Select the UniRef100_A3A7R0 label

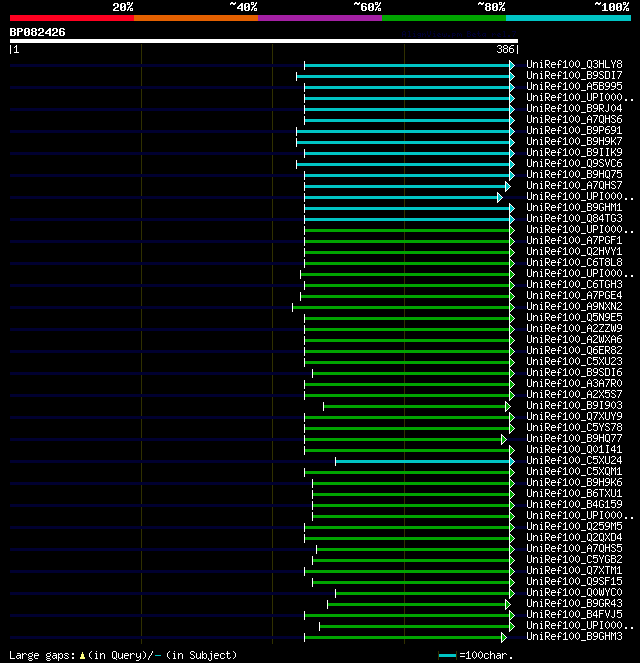click(x=574, y=384)
